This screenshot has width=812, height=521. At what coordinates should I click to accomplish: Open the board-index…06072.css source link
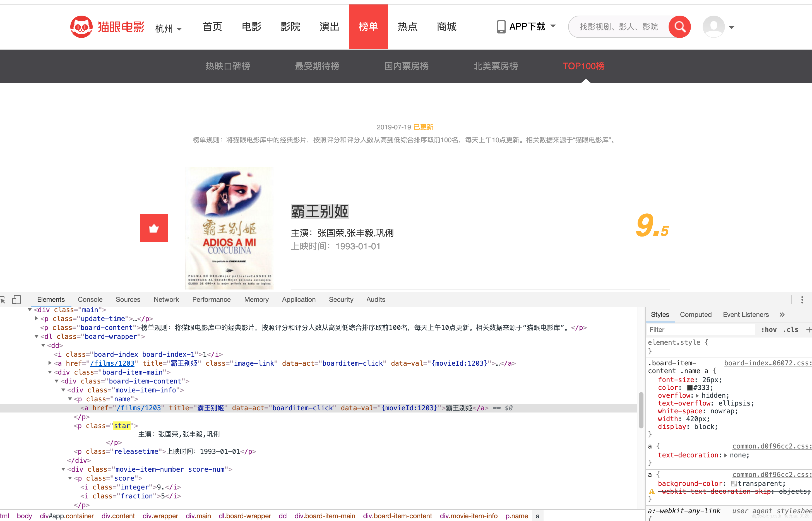tap(768, 363)
